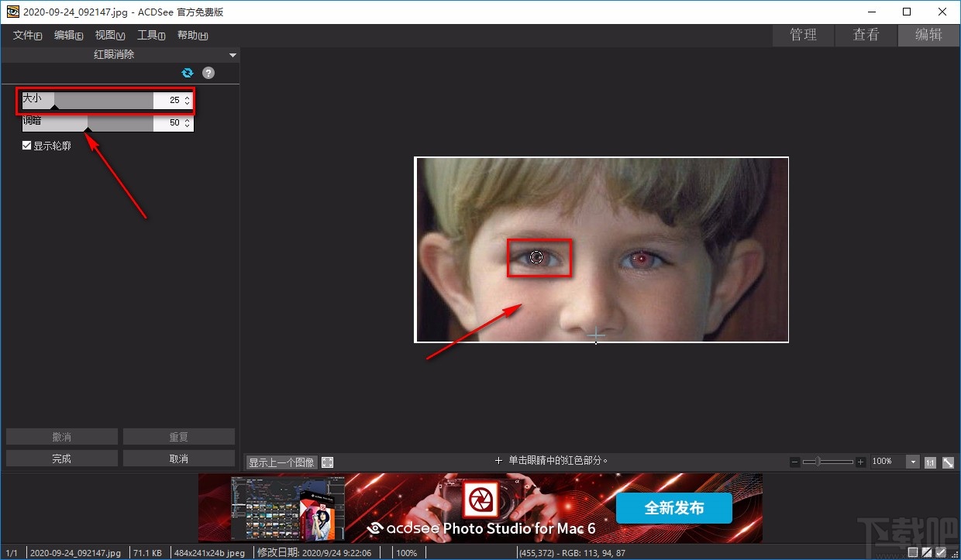
Task: Open the 工具 menu
Action: pyautogui.click(x=151, y=36)
